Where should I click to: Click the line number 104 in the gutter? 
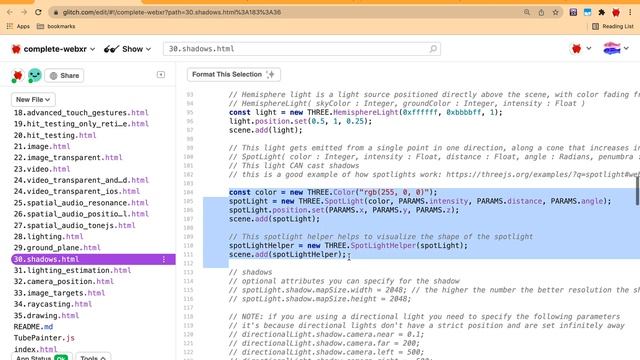coord(190,192)
